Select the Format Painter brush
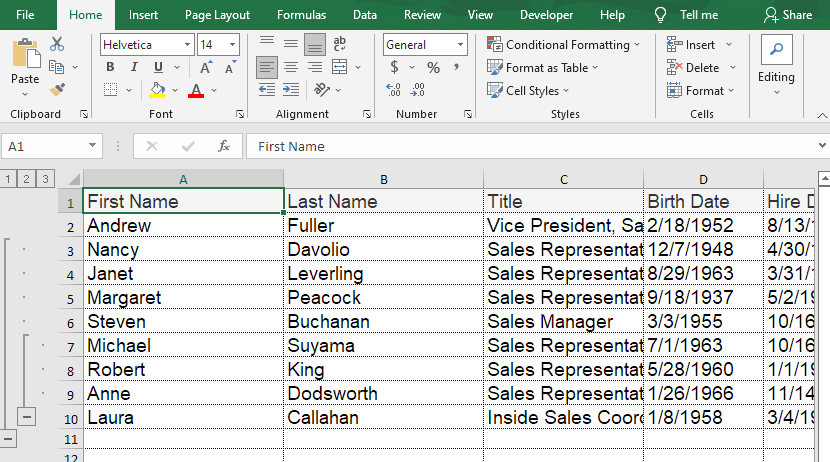Viewport: 830px width, 462px height. [57, 90]
